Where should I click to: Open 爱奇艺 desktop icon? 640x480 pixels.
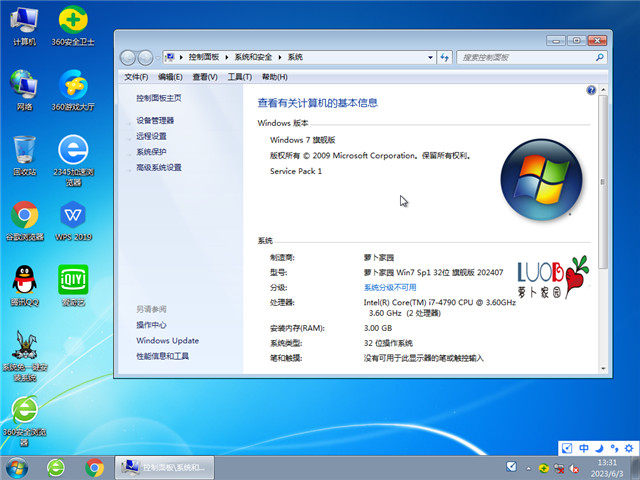[73, 286]
